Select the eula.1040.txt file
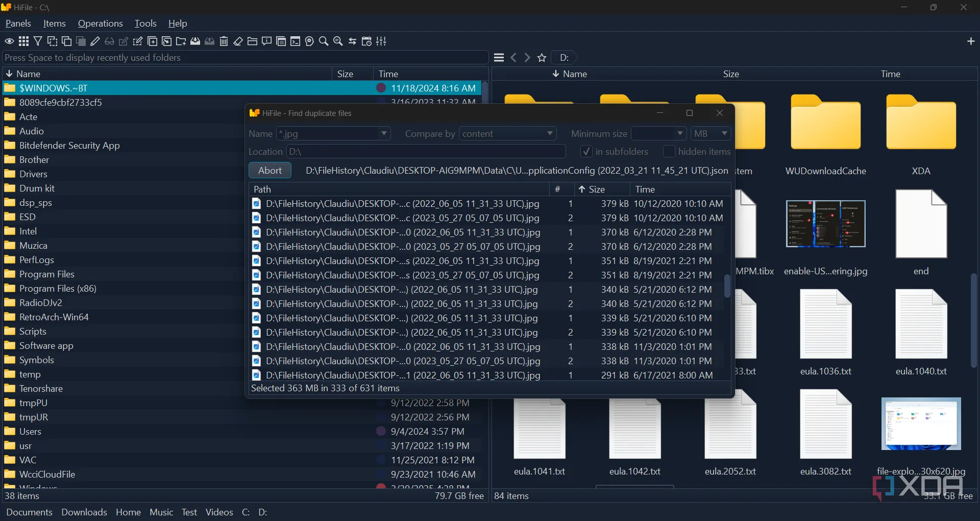The width and height of the screenshot is (980, 521). click(x=921, y=333)
